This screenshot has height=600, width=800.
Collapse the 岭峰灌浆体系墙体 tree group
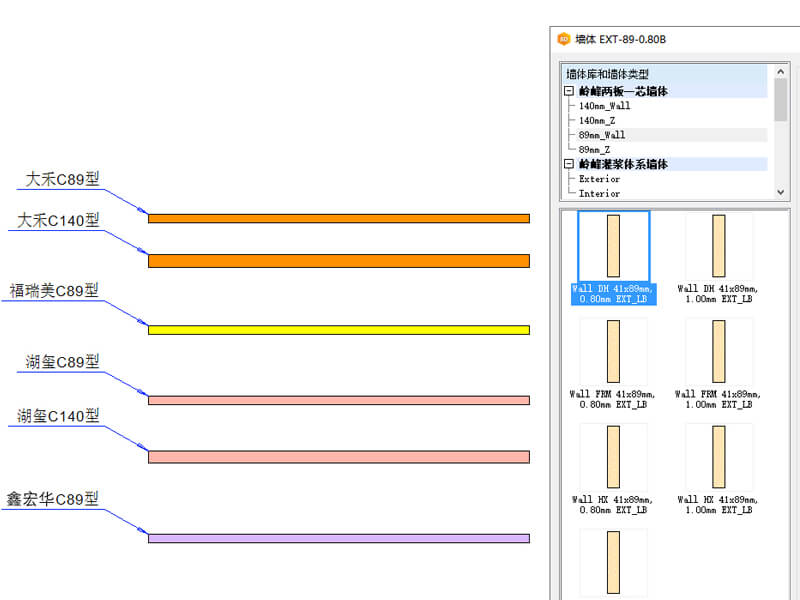pos(569,164)
